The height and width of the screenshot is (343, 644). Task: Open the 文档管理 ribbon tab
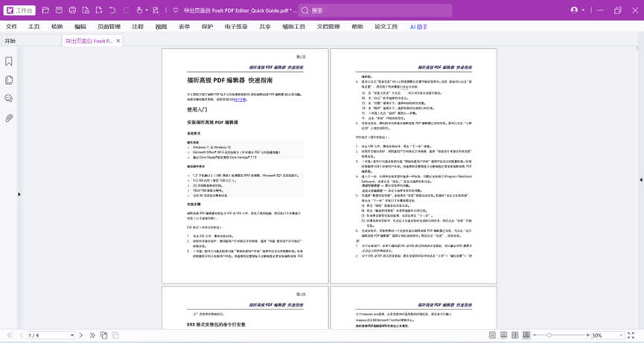[x=328, y=27]
